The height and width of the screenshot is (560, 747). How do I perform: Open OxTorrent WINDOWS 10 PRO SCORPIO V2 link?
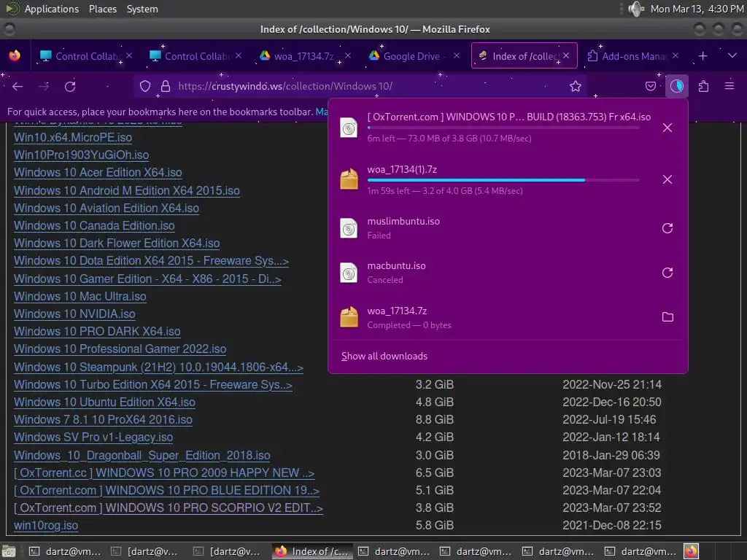(169, 507)
